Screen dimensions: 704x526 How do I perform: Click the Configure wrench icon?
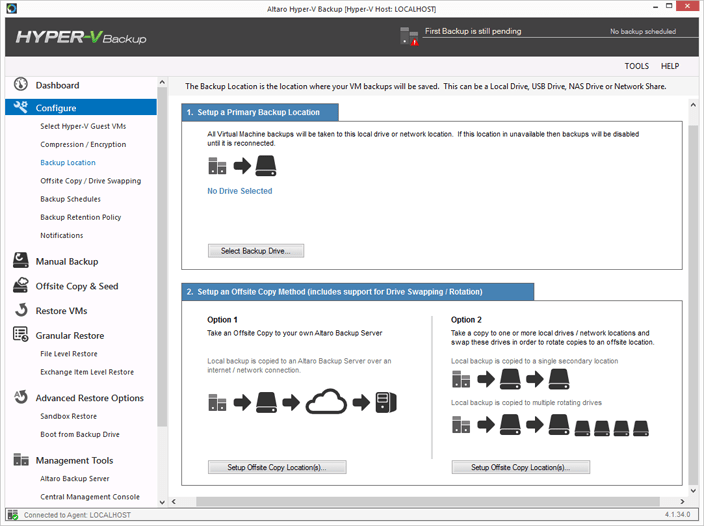(20, 108)
